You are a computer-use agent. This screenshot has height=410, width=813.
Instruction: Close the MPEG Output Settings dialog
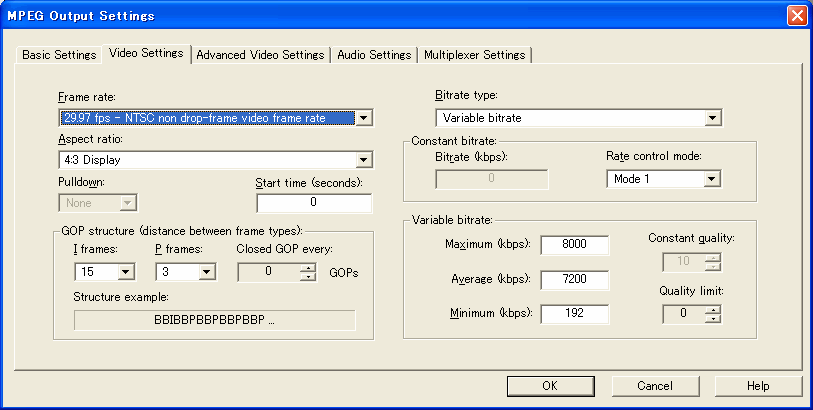coord(796,15)
